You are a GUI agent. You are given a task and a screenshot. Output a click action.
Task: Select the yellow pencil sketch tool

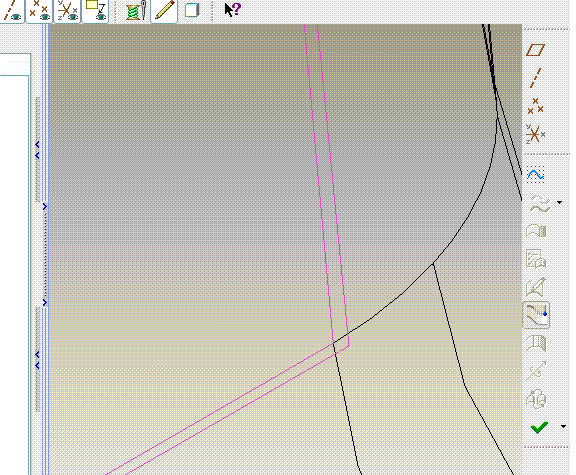click(x=164, y=10)
